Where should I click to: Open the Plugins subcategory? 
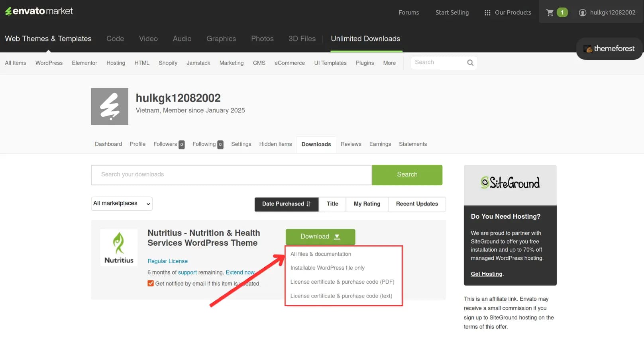365,63
